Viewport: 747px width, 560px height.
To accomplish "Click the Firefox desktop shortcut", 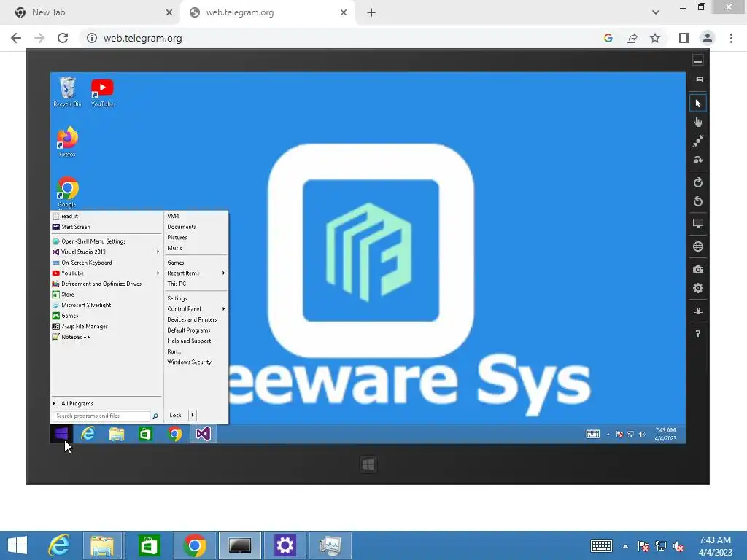I will point(67,141).
